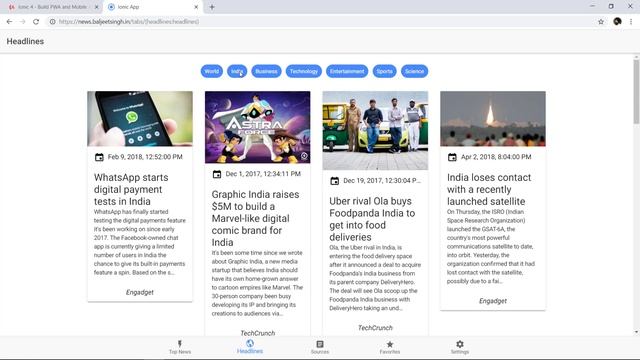Click the WhatsApp article summary paragraph
Image resolution: width=640 pixels, height=360 pixels.
click(140, 242)
